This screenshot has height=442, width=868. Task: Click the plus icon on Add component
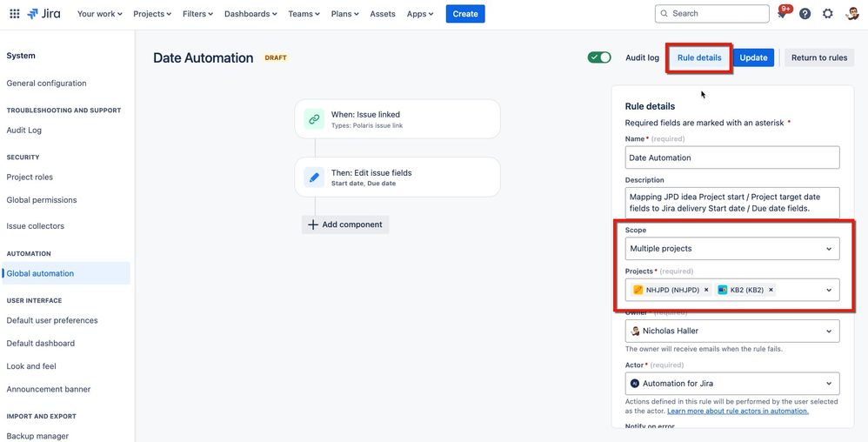(313, 224)
